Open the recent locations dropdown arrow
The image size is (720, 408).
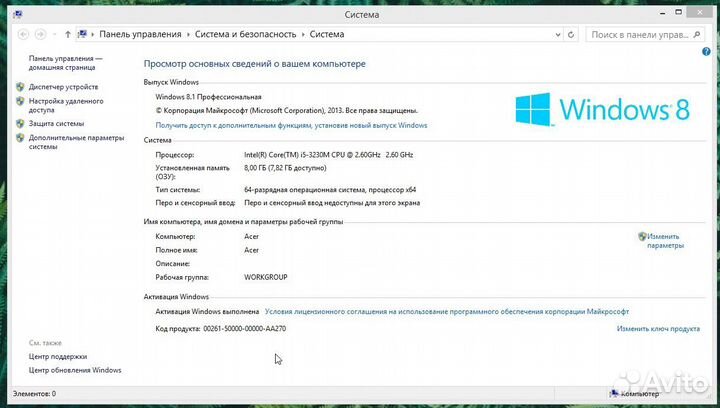coord(54,34)
